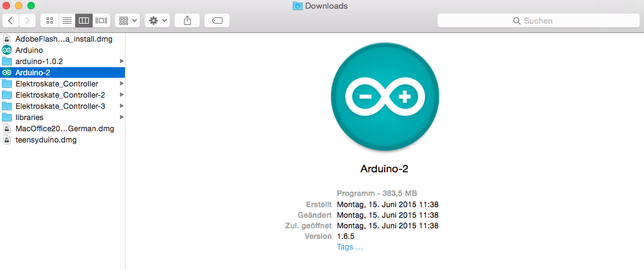This screenshot has height=270, width=644.
Task: Zoom the window with the green button
Action: 31,6
